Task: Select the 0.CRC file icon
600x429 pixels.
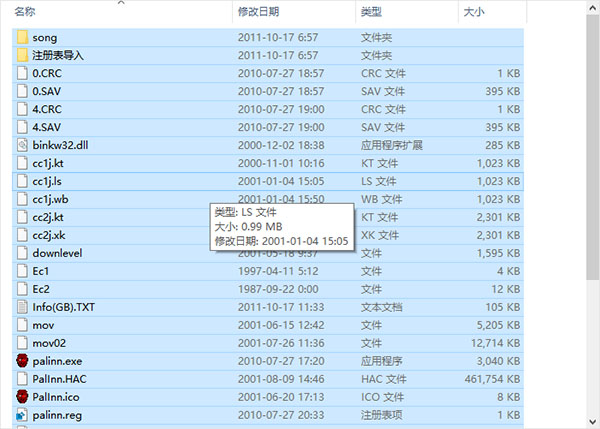Action: coord(23,73)
